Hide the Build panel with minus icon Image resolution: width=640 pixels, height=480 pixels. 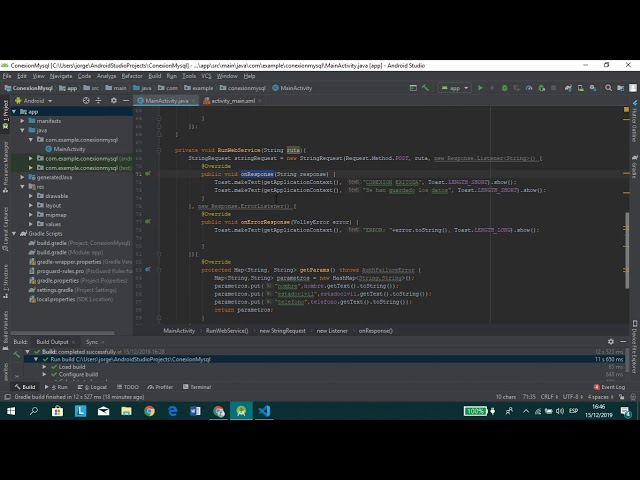(623, 342)
